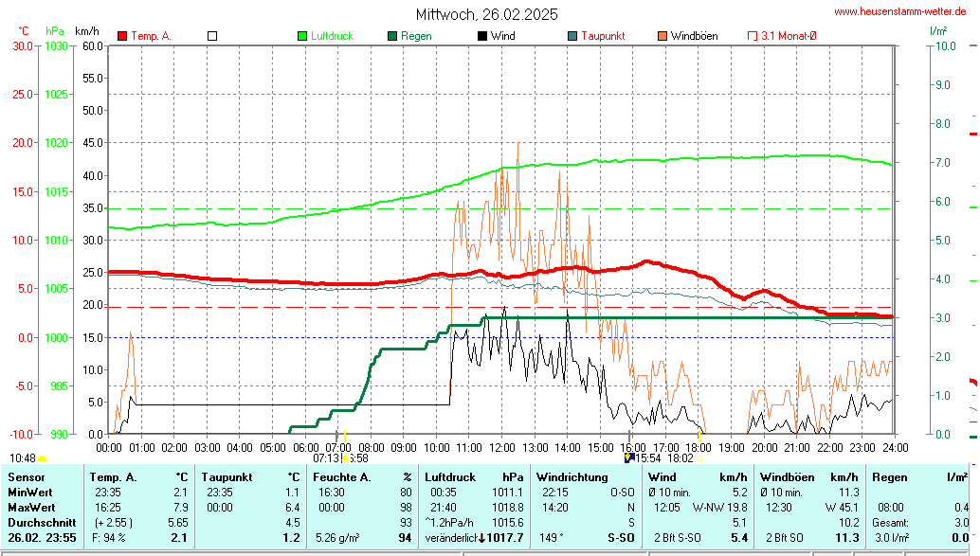Click the chart title Mittwoch, 26.02.2025
This screenshot has height=556, width=980.
click(x=487, y=14)
